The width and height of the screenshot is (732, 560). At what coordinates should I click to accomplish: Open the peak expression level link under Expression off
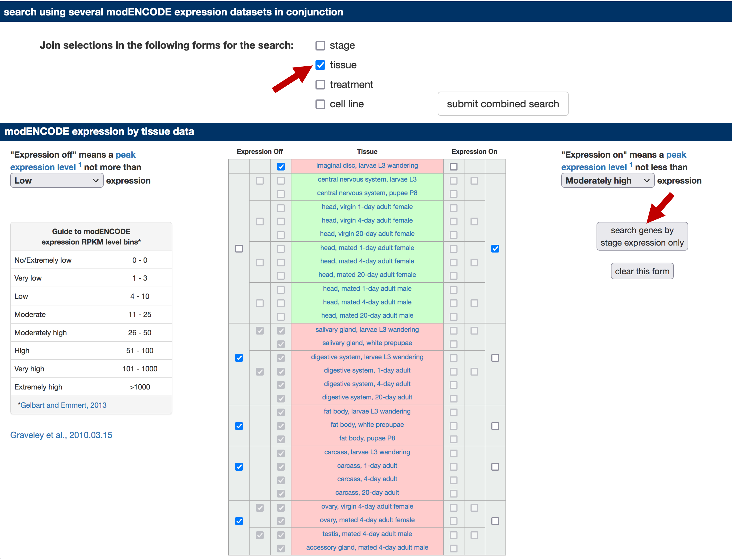tap(73, 161)
